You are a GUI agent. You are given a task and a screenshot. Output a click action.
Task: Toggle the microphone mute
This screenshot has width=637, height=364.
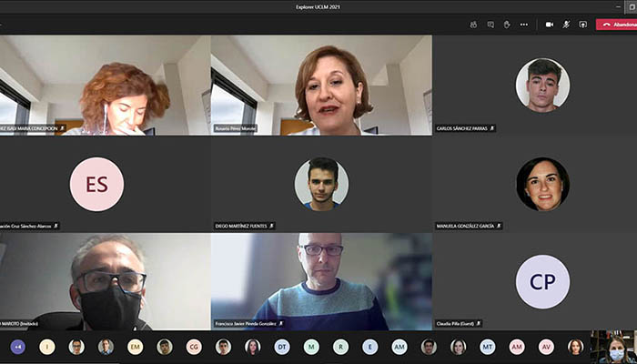coord(566,25)
